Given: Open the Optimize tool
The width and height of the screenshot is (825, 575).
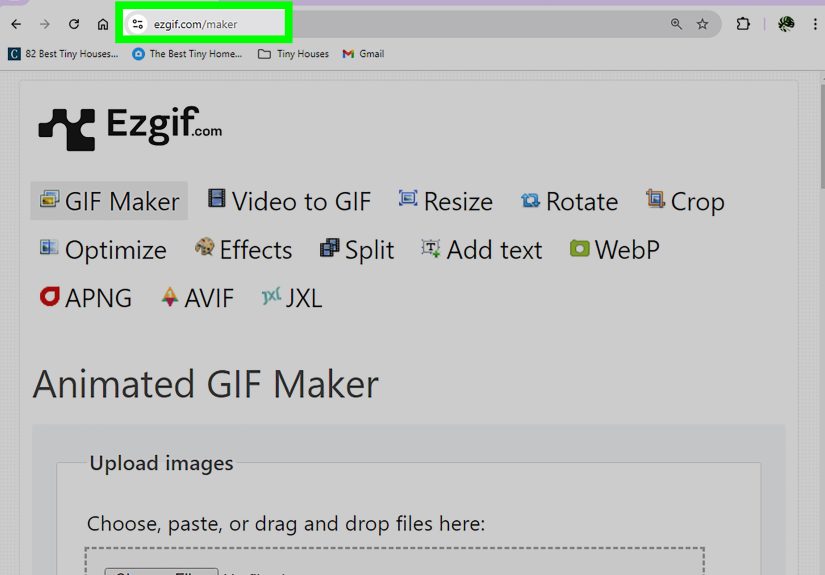Looking at the screenshot, I should 103,249.
